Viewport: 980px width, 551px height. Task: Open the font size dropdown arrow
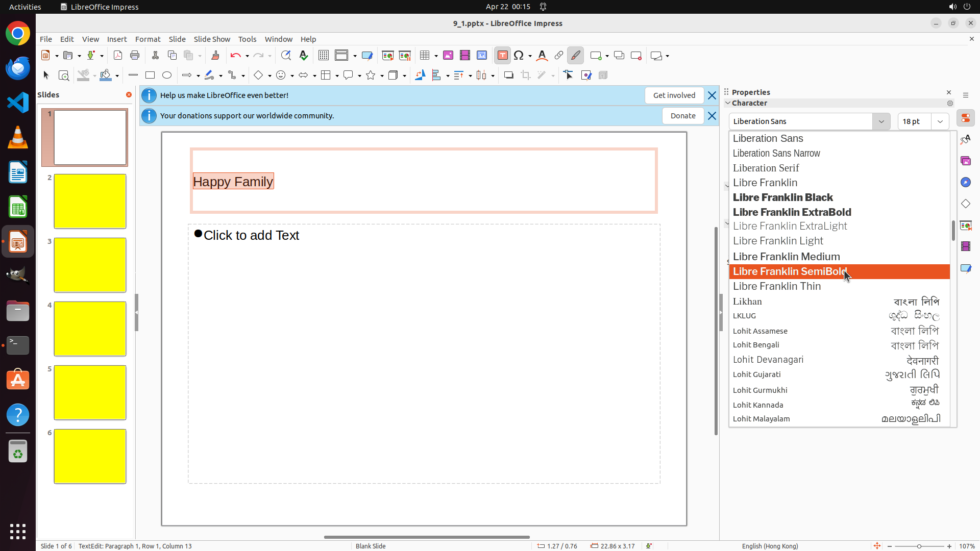[940, 121]
